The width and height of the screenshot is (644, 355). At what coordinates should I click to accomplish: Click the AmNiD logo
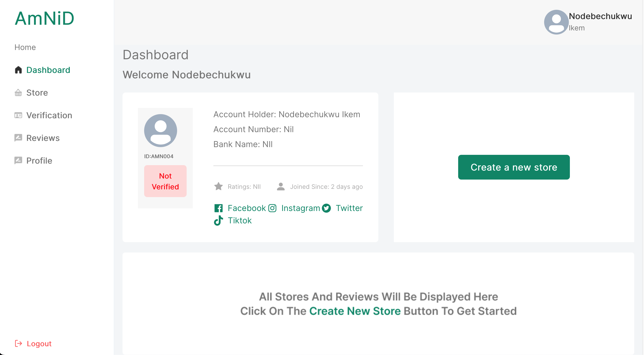45,19
